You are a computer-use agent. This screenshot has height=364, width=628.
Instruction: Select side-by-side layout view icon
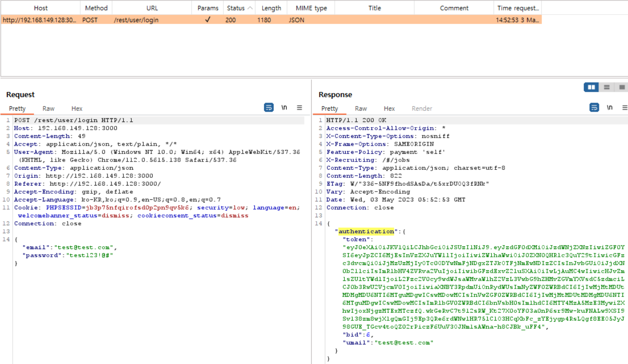[x=591, y=87]
